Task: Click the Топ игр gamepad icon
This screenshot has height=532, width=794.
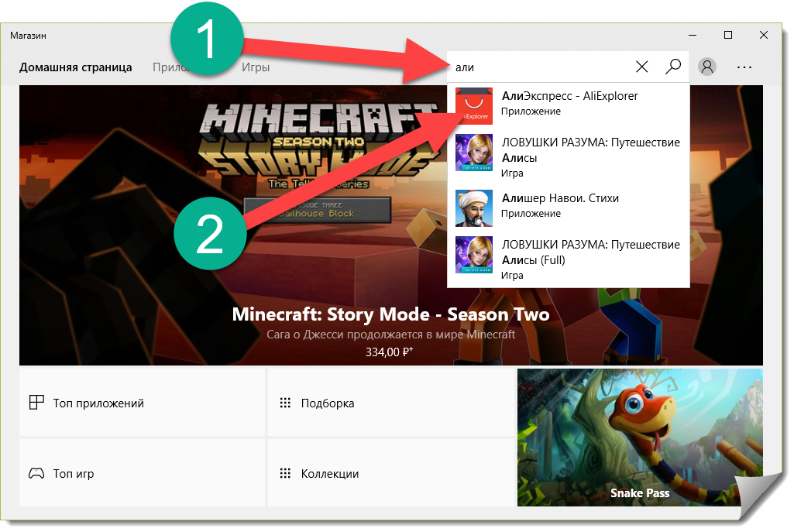Action: (36, 473)
